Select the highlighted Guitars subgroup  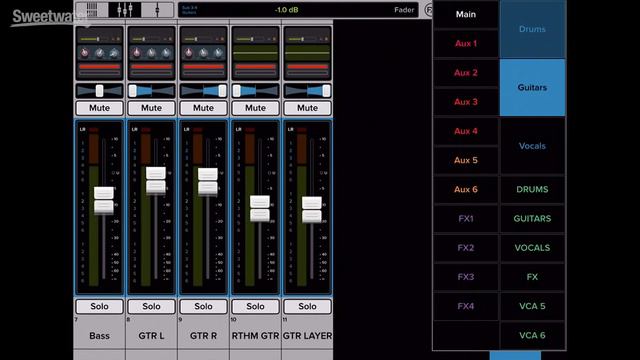[532, 87]
